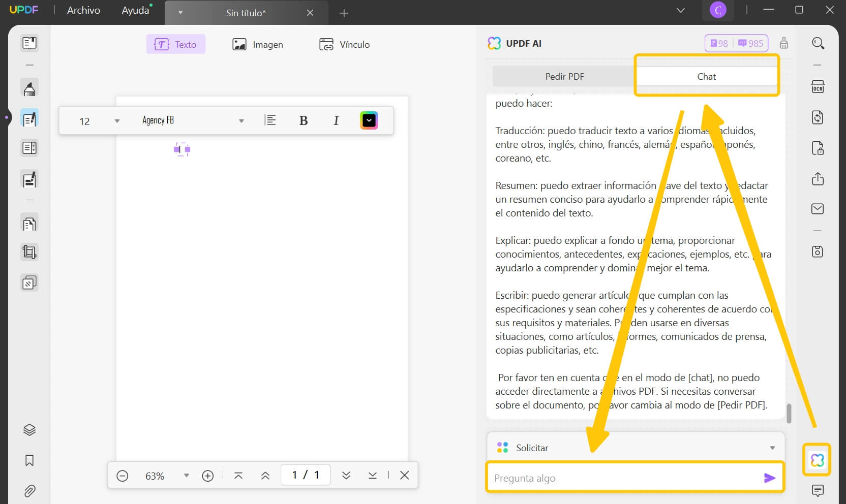Toggle bold text formatting

(304, 120)
